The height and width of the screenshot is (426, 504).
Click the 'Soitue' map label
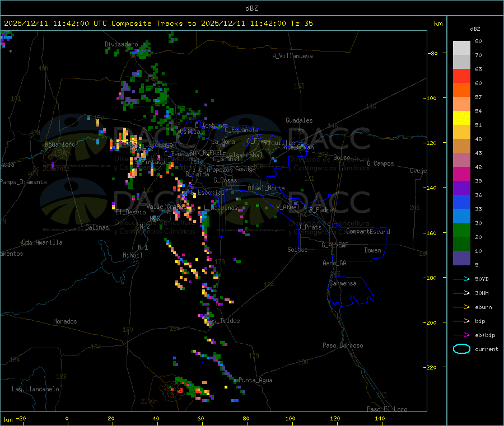pyautogui.click(x=297, y=250)
